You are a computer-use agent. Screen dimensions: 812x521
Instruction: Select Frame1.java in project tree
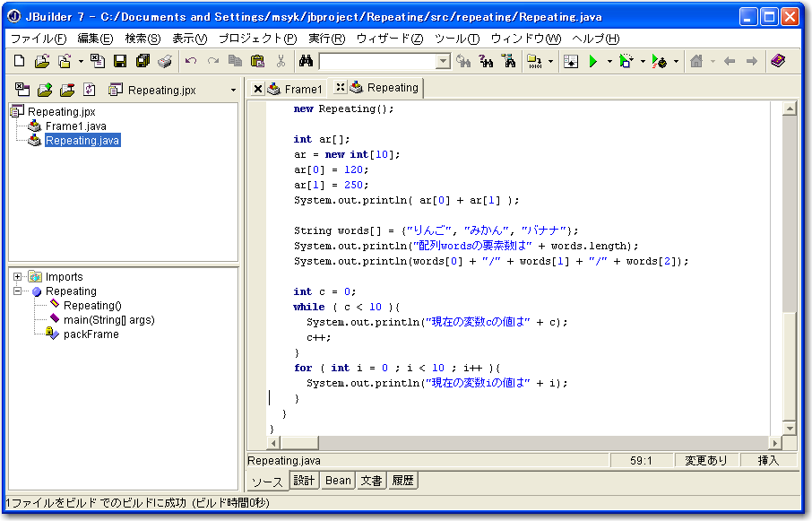(75, 126)
